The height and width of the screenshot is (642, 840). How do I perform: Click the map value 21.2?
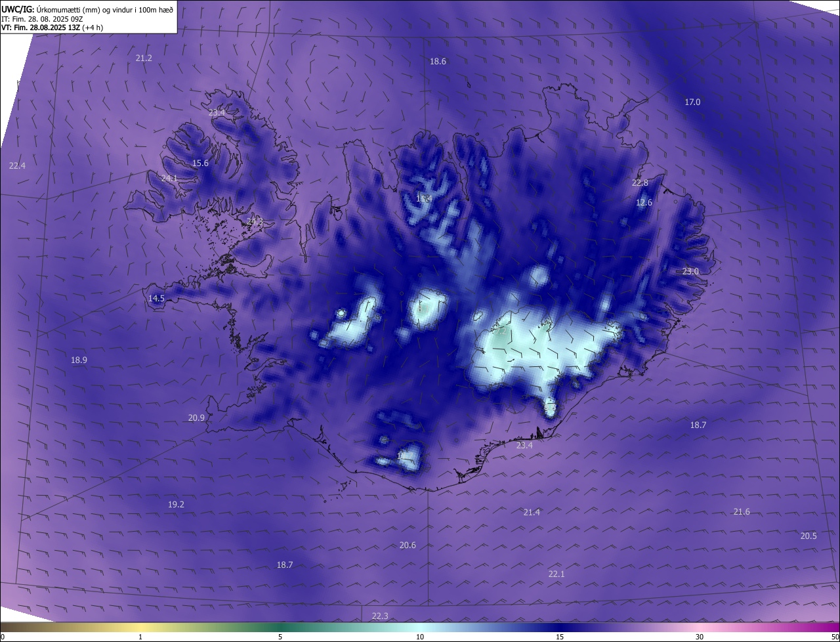144,58
